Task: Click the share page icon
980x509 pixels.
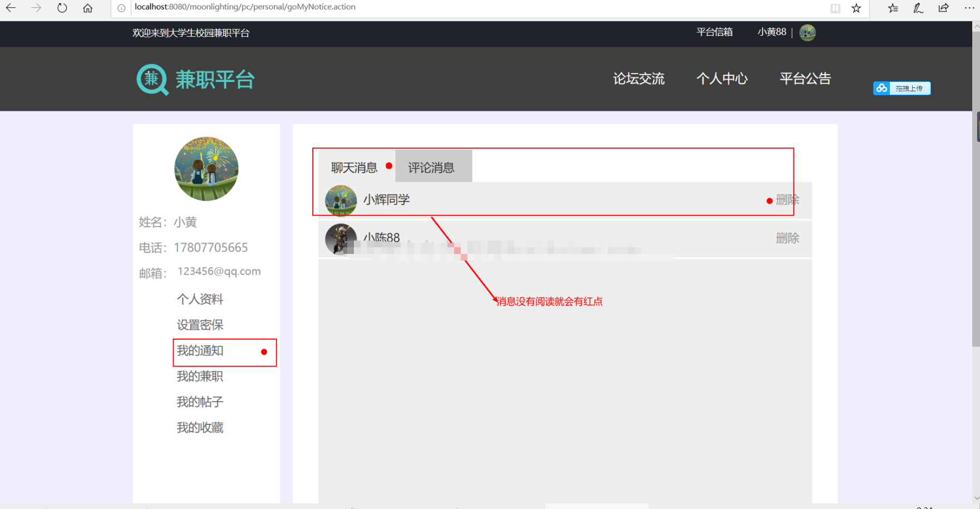Action: pos(944,8)
